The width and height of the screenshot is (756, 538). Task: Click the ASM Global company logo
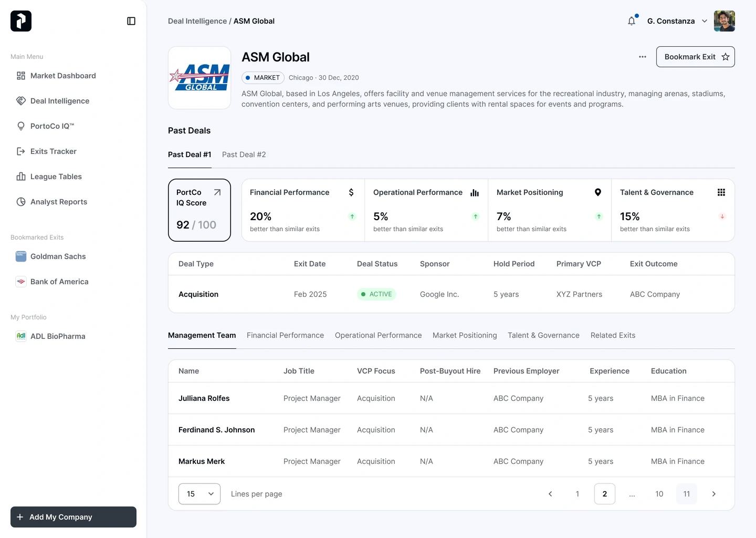[x=199, y=78]
